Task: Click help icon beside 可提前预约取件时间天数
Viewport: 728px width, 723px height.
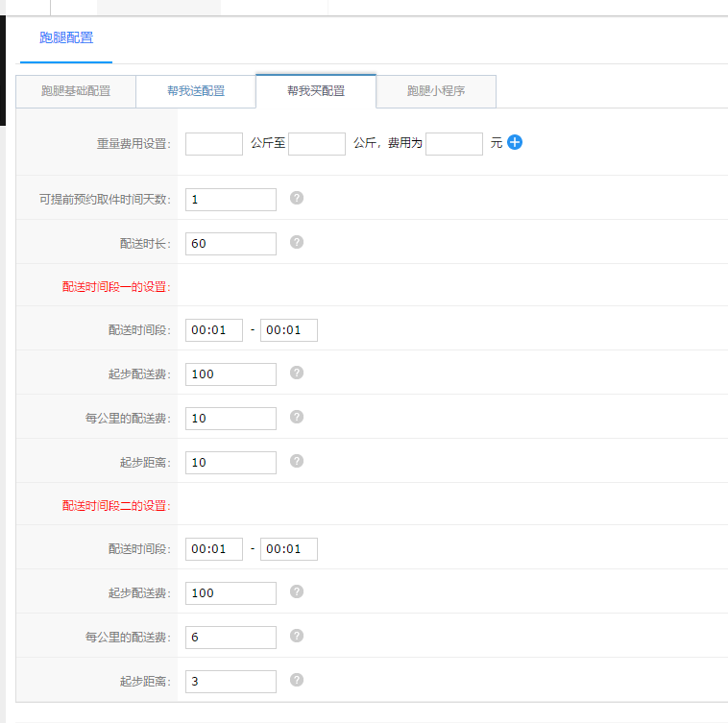Action: coord(297,198)
